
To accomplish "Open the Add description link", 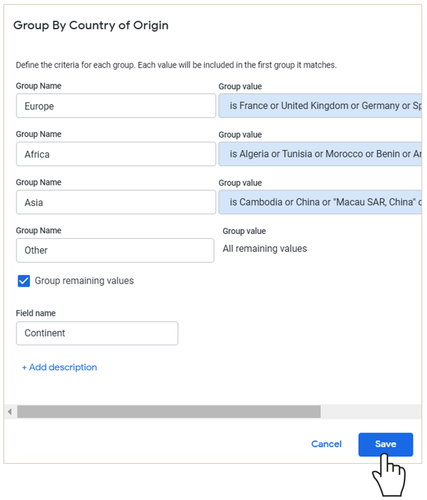I will point(59,367).
